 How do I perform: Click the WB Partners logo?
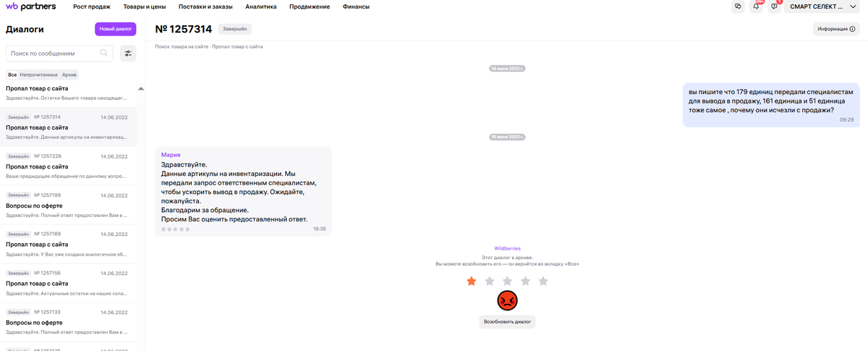pos(30,7)
